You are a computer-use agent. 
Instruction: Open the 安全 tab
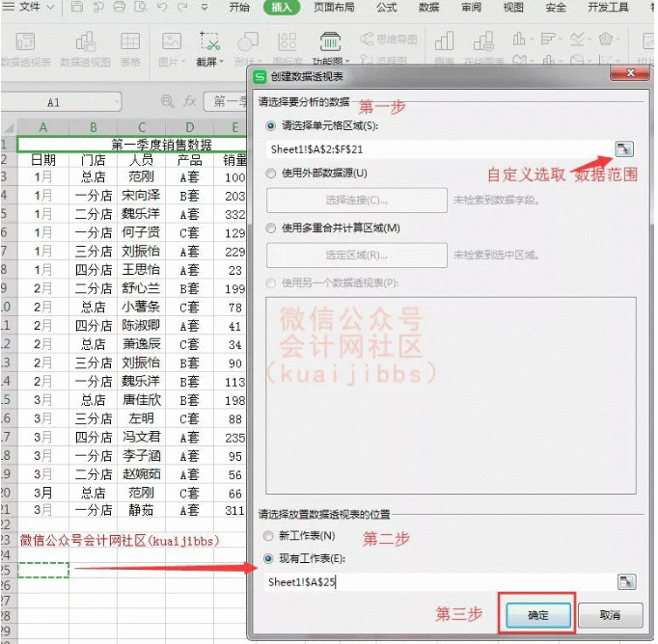pos(556,7)
